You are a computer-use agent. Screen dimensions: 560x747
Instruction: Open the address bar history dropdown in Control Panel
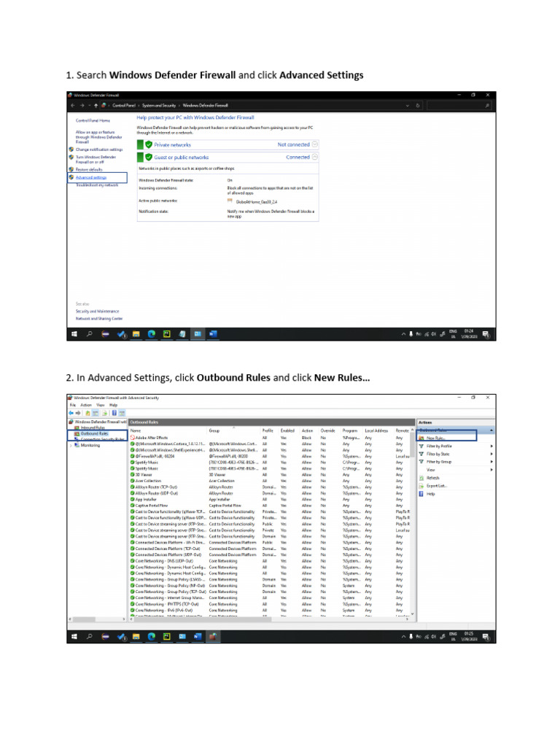click(407, 105)
